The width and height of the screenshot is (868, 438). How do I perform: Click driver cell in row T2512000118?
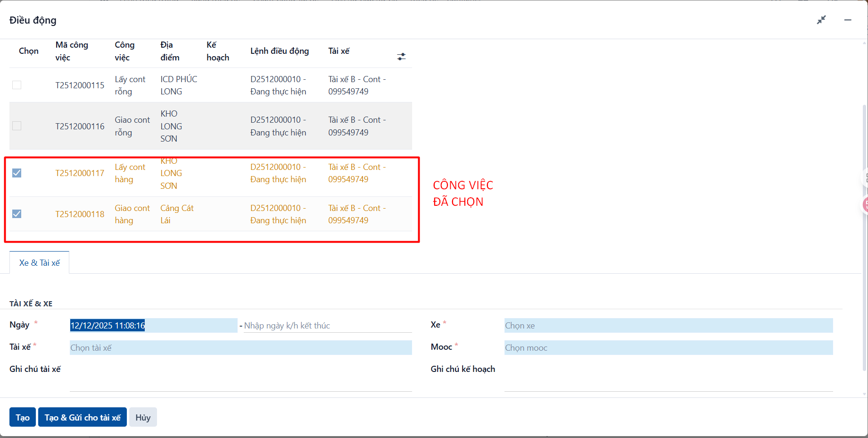click(x=357, y=214)
